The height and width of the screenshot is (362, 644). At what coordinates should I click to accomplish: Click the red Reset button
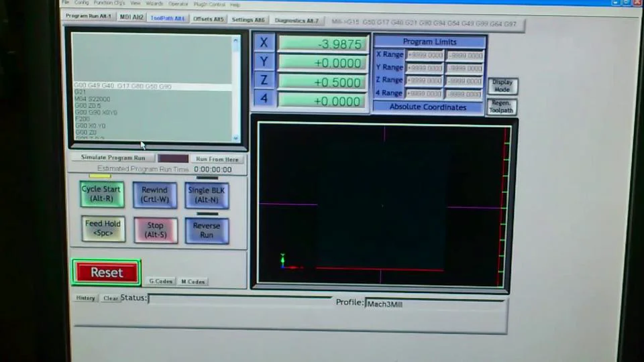[107, 273]
